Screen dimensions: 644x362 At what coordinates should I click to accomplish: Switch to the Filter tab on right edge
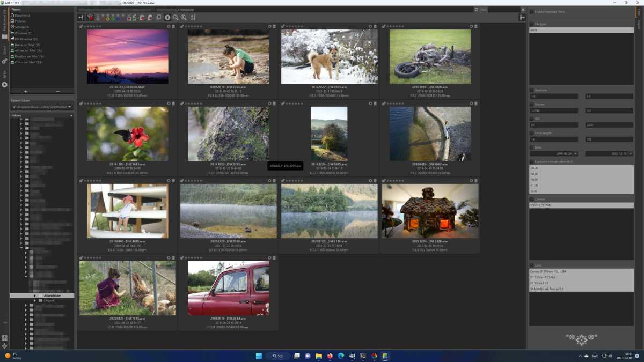[x=639, y=12]
